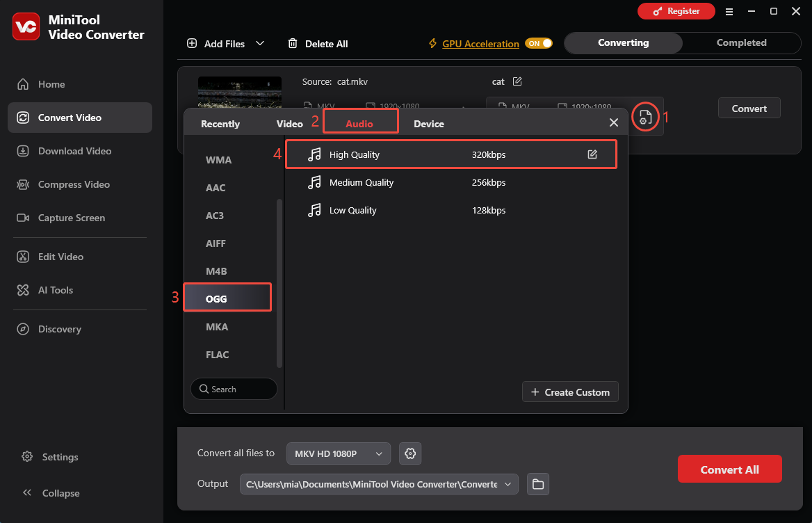
Task: Open the MKV HD 1080P format dropdown
Action: coord(338,453)
